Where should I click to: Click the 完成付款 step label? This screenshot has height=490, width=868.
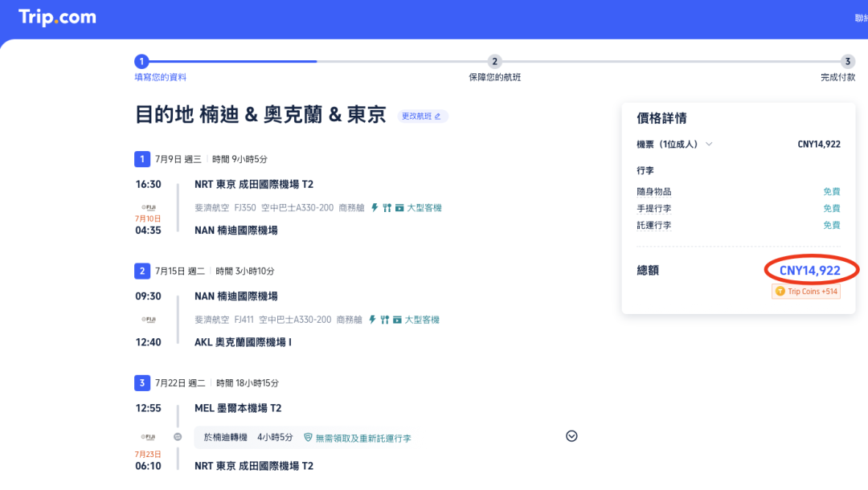pyautogui.click(x=837, y=77)
